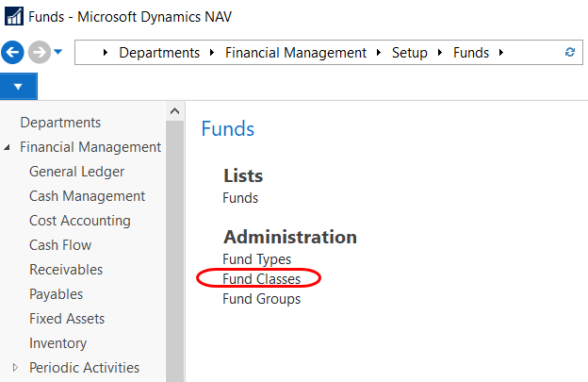Open the blue application menu dropdown
This screenshot has width=588, height=382.
pos(19,87)
